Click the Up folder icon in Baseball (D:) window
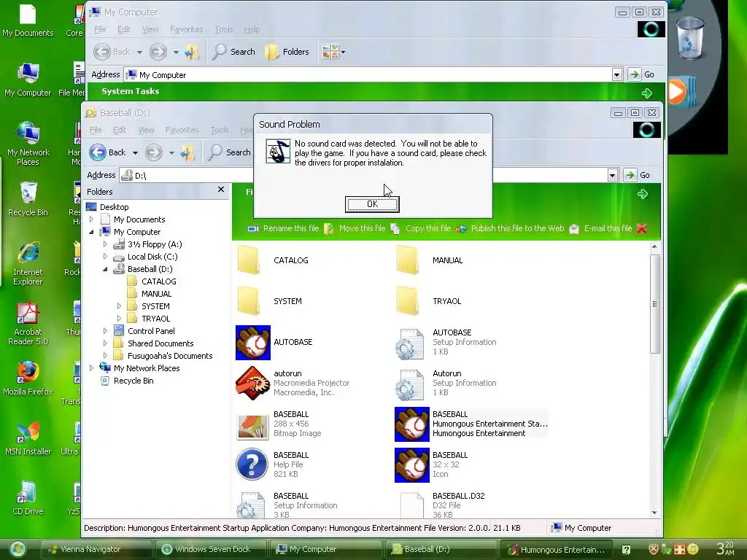747x560 pixels. (187, 152)
